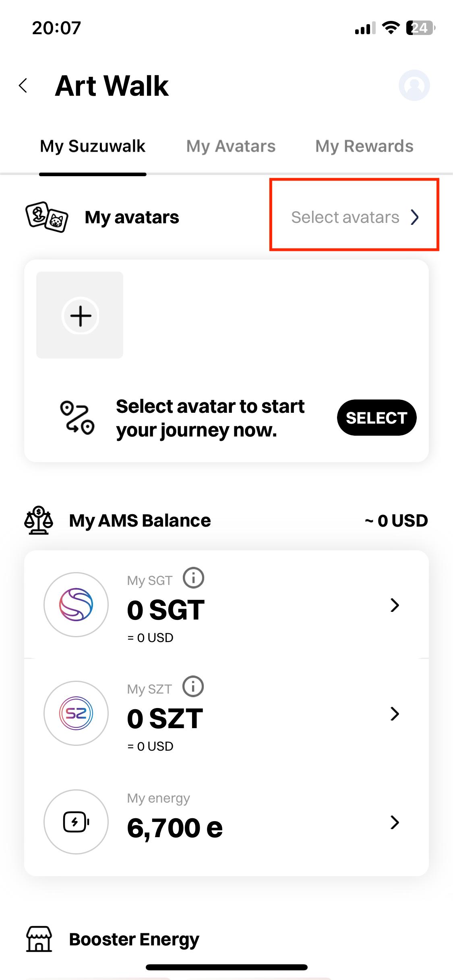Expand the My energy row chevron
This screenshot has height=980, width=453.
[x=395, y=822]
